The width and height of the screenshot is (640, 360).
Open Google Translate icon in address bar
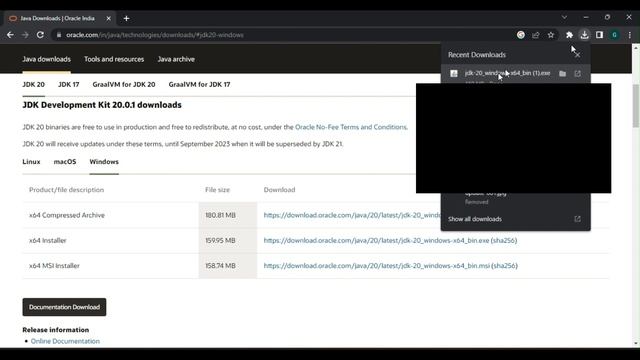[521, 35]
